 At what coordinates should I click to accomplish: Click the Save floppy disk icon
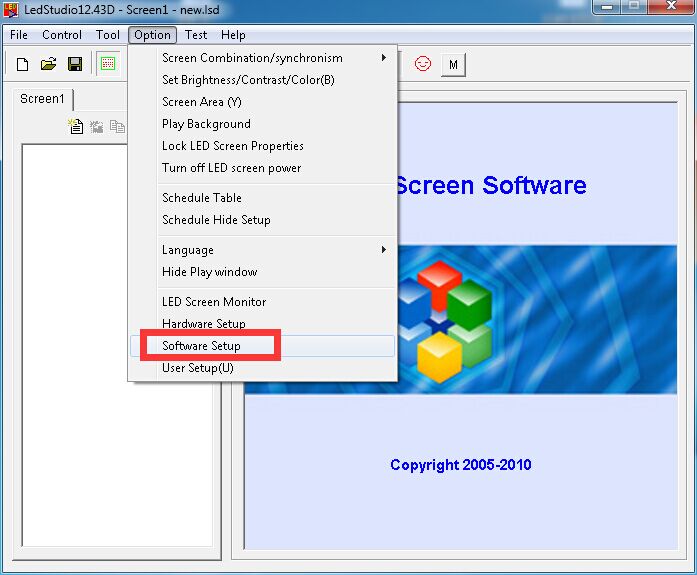point(75,64)
